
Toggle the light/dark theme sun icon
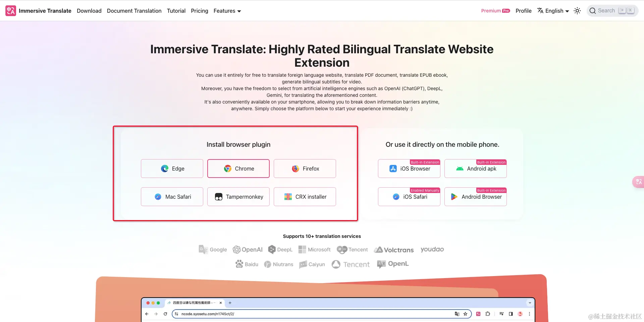[x=577, y=11]
